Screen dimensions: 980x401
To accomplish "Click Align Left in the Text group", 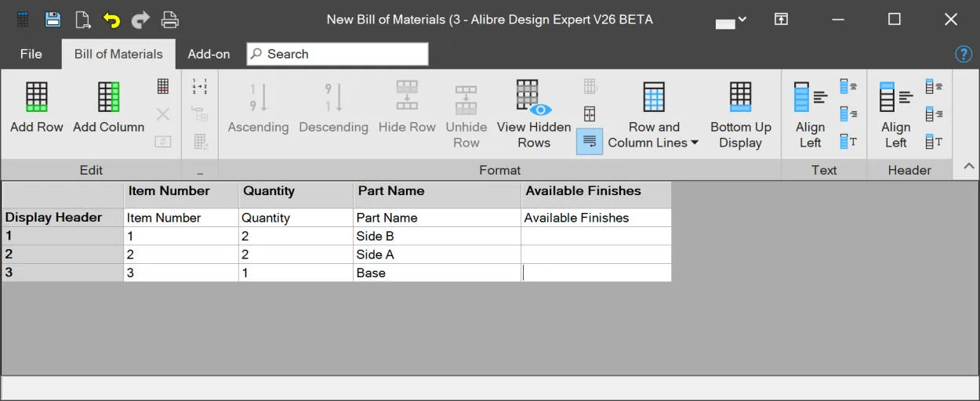I will [x=810, y=114].
